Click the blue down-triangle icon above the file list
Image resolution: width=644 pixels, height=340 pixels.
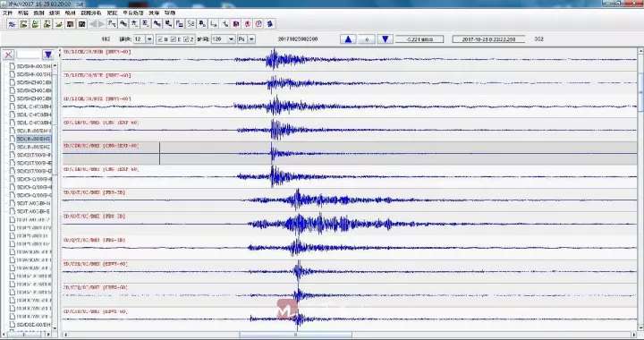coord(48,55)
